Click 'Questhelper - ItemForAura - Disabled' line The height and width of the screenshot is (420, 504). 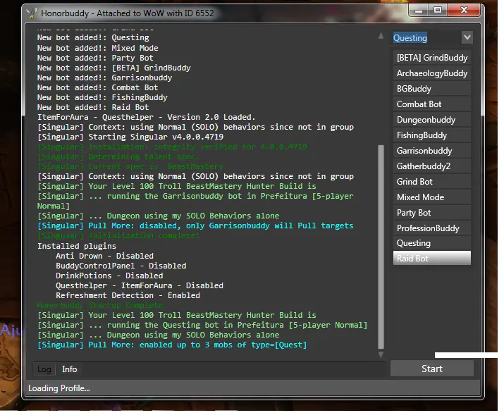[139, 285]
